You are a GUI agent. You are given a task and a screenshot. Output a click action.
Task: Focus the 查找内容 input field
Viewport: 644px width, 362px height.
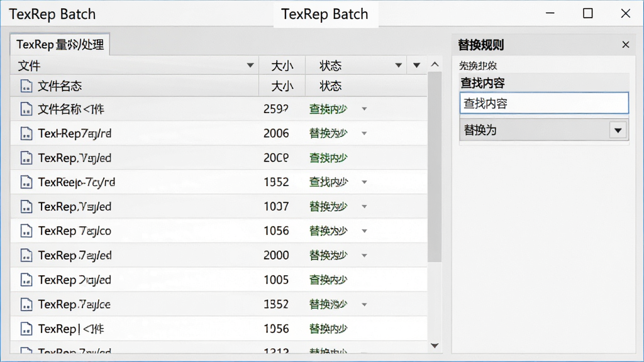(544, 103)
